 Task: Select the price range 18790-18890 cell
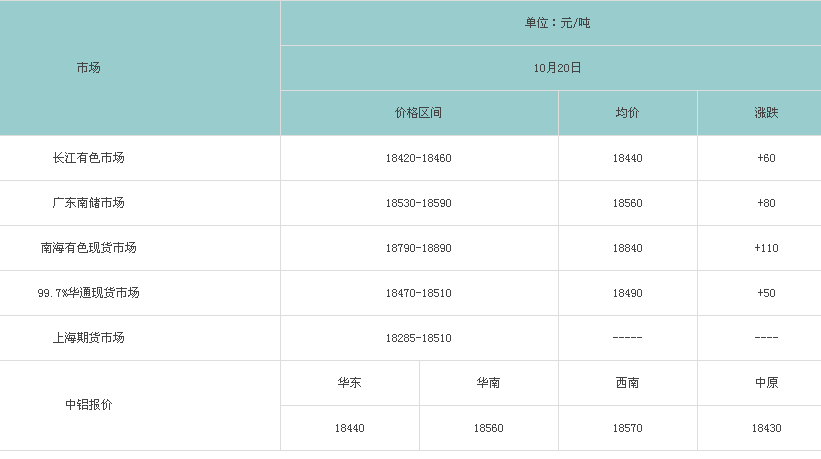(419, 248)
